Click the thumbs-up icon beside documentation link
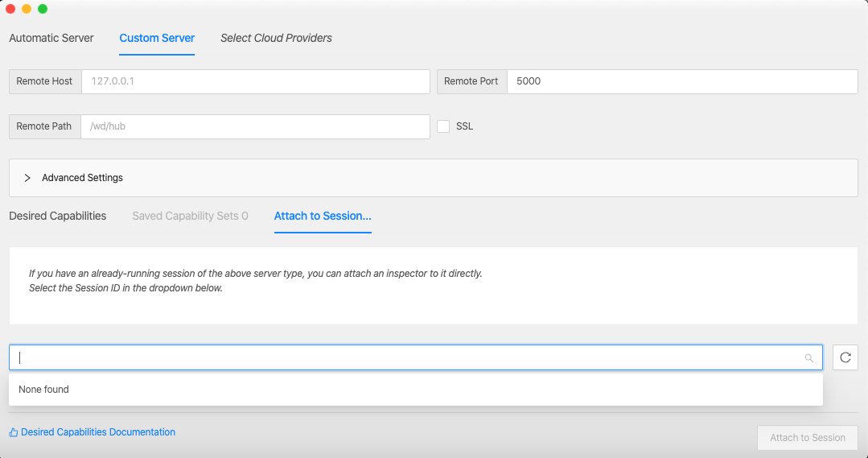This screenshot has width=868, height=458. click(x=14, y=432)
